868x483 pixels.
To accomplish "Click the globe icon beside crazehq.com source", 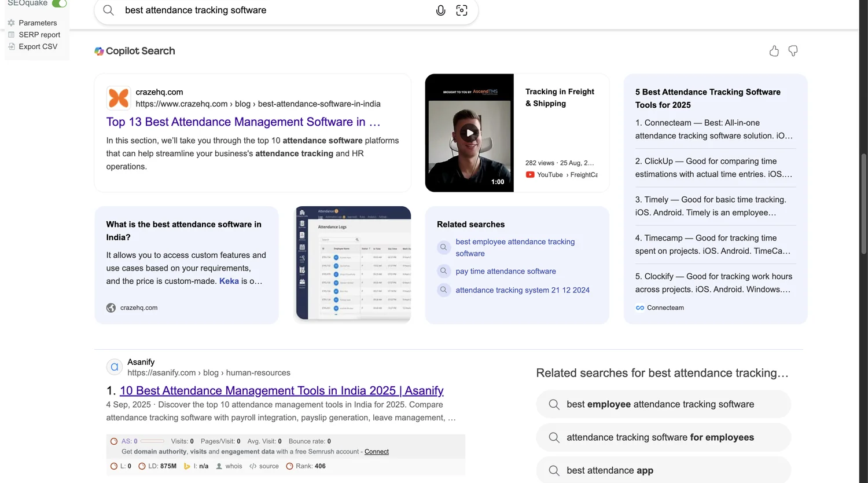I will 111,308.
